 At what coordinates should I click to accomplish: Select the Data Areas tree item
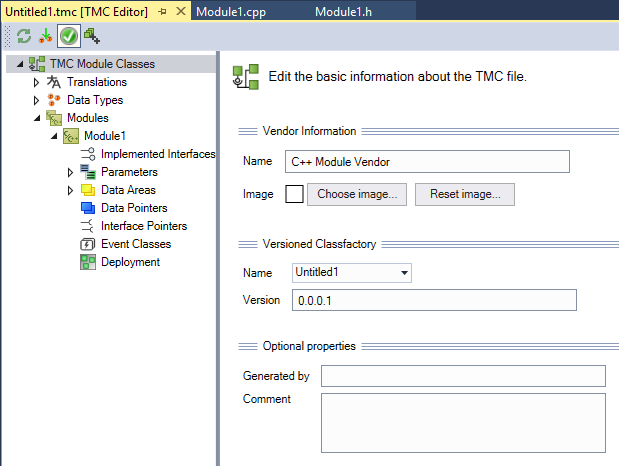128,190
